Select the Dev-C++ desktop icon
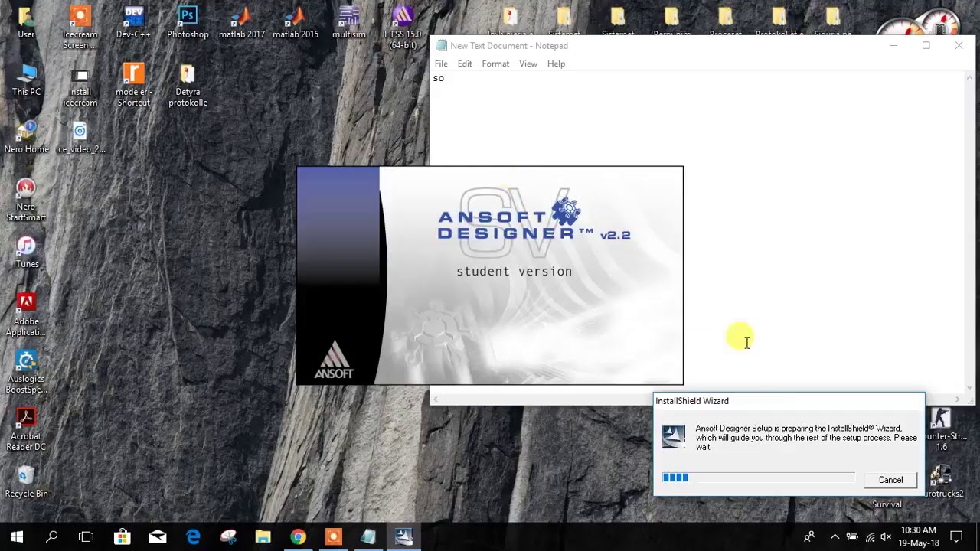Screen dimensions: 980x551 click(133, 23)
